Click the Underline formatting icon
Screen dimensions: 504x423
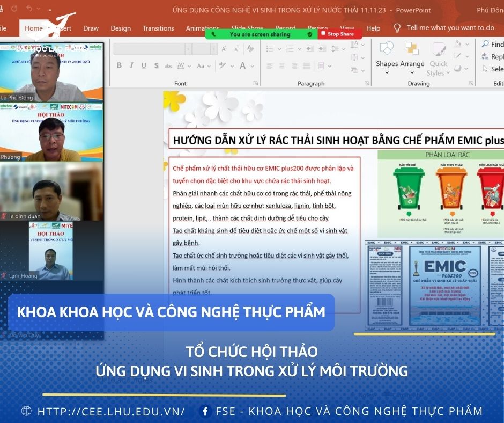tap(144, 65)
